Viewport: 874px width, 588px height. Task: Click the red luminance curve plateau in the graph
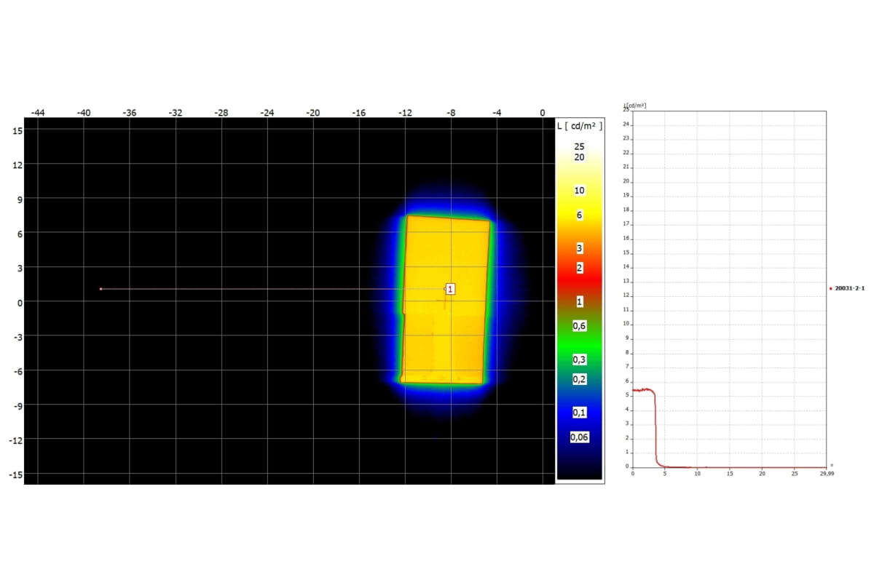643,390
